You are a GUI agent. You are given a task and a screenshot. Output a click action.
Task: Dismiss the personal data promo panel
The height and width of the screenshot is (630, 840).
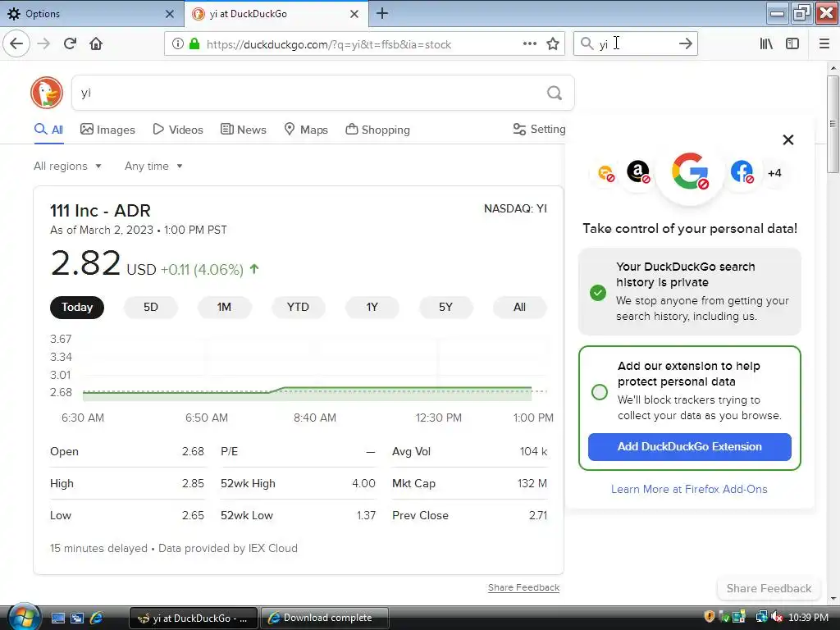click(788, 139)
